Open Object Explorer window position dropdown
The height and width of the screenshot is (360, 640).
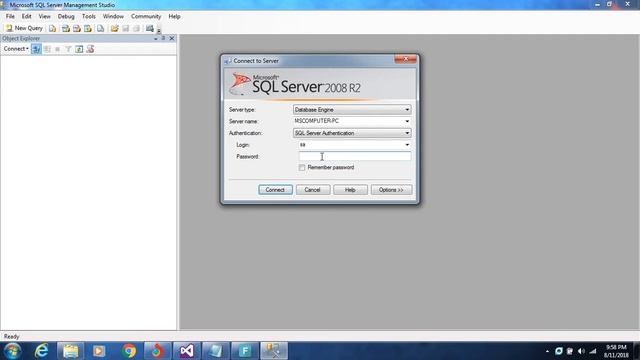tap(156, 38)
